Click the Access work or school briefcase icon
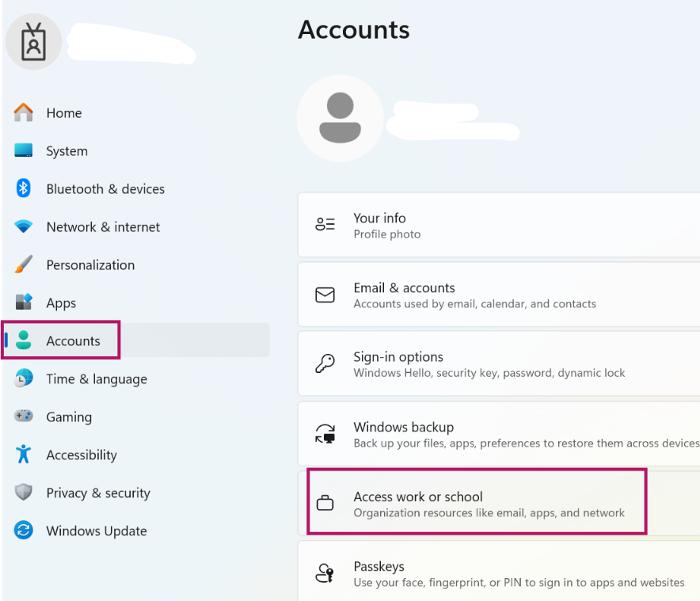Image resolution: width=700 pixels, height=601 pixels. click(x=325, y=501)
